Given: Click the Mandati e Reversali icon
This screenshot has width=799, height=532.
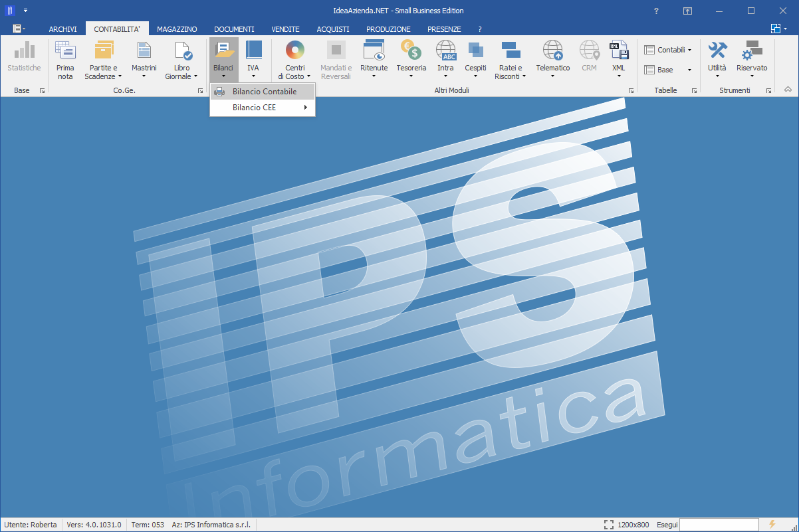Looking at the screenshot, I should click(336, 50).
